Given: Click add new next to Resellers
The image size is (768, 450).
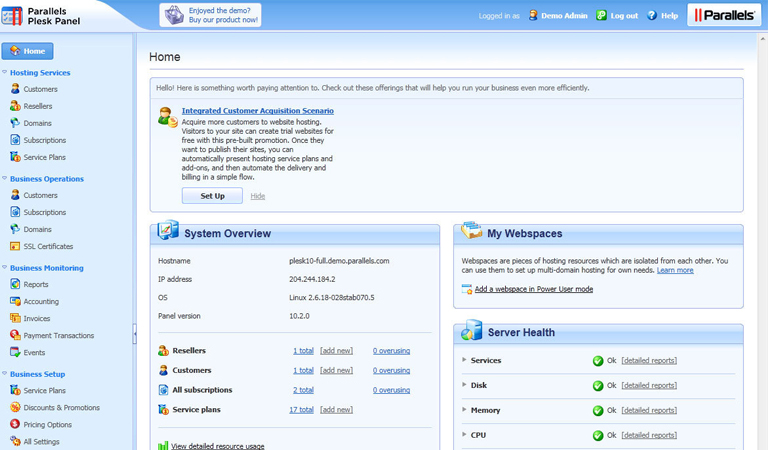Looking at the screenshot, I should (x=336, y=351).
